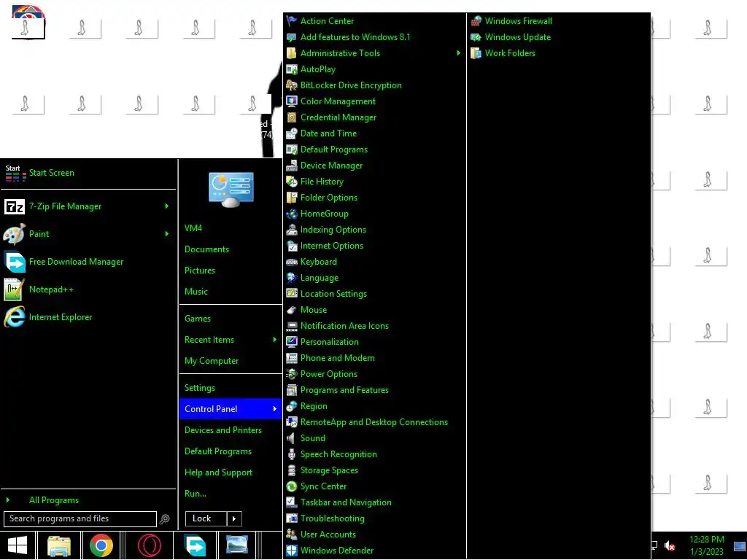Screen dimensions: 747x560
Task: Click the Sound speaker icon
Action: click(292, 438)
